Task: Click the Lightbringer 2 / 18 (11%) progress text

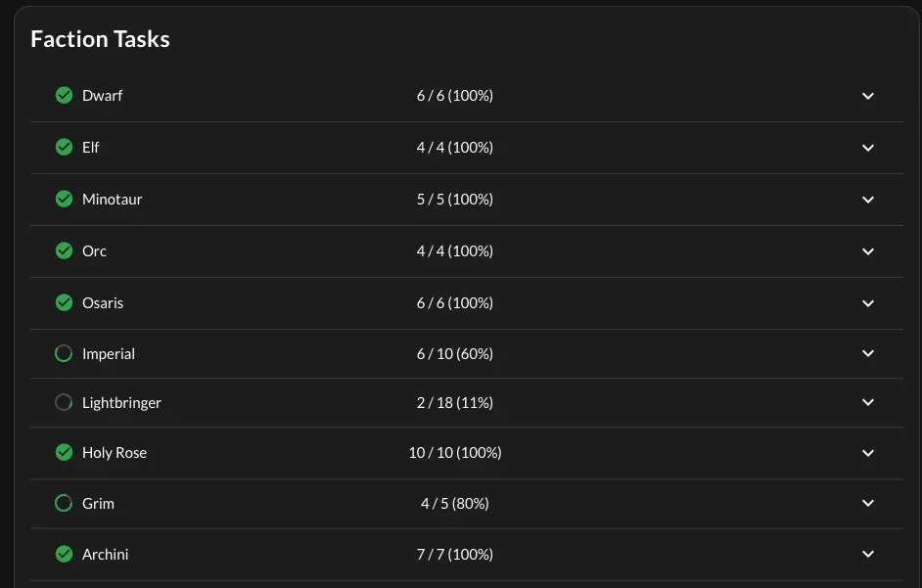Action: [455, 403]
